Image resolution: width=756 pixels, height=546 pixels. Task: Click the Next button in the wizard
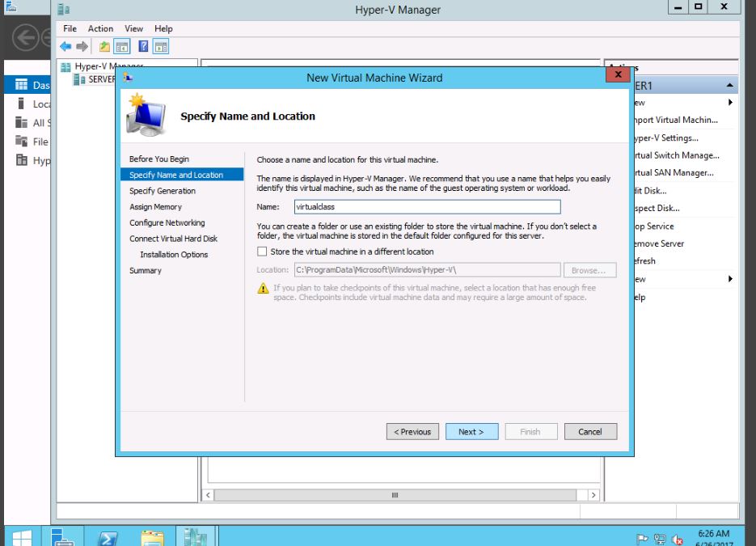(471, 432)
